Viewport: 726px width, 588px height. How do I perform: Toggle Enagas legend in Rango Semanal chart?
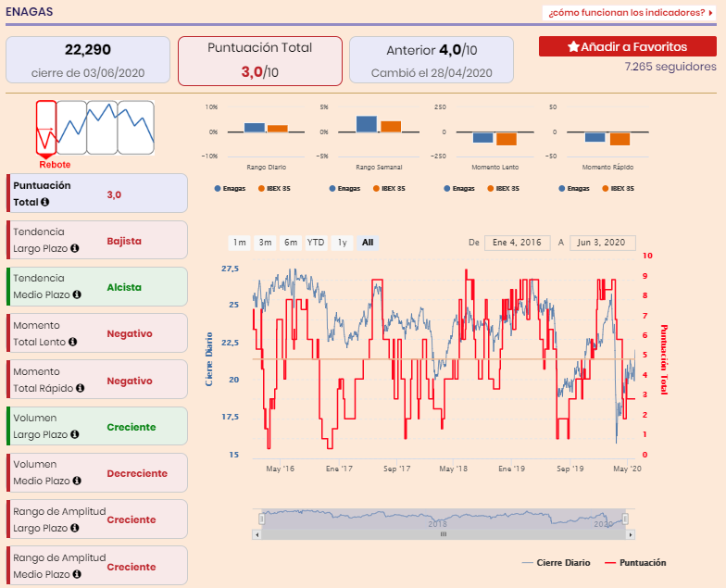[x=344, y=189]
